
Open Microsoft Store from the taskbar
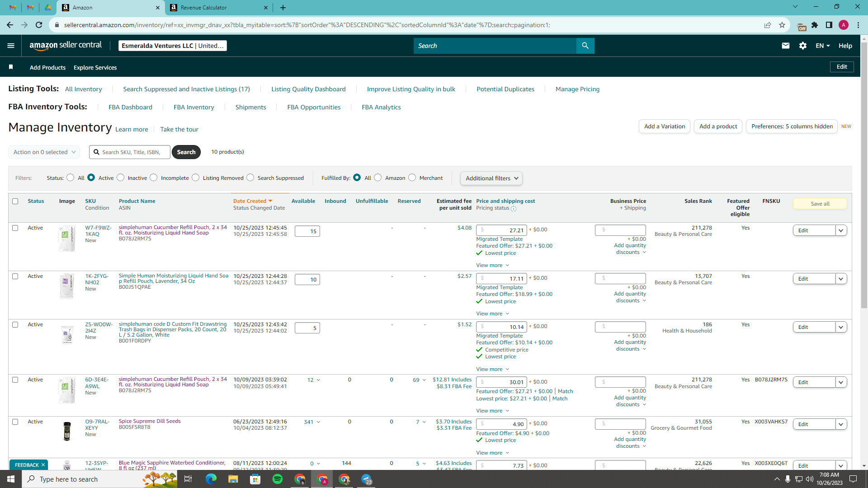[255, 479]
